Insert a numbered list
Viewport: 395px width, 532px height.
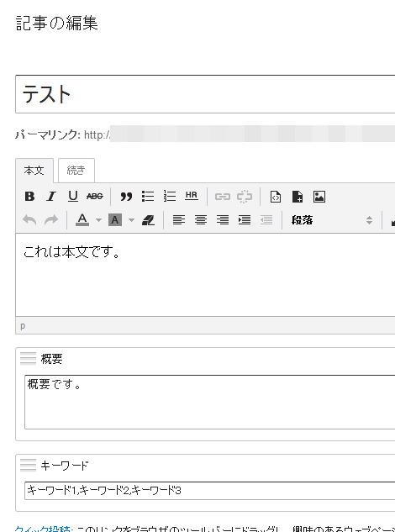pyautogui.click(x=170, y=197)
